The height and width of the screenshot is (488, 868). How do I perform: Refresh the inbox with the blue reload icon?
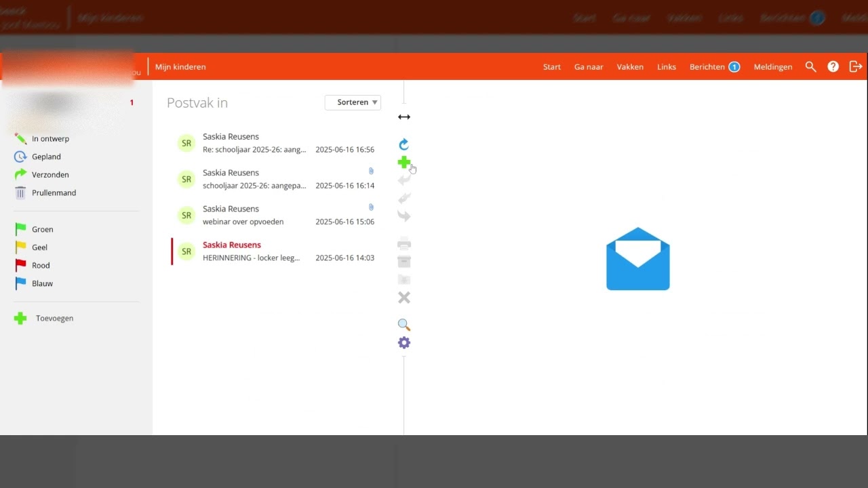404,144
